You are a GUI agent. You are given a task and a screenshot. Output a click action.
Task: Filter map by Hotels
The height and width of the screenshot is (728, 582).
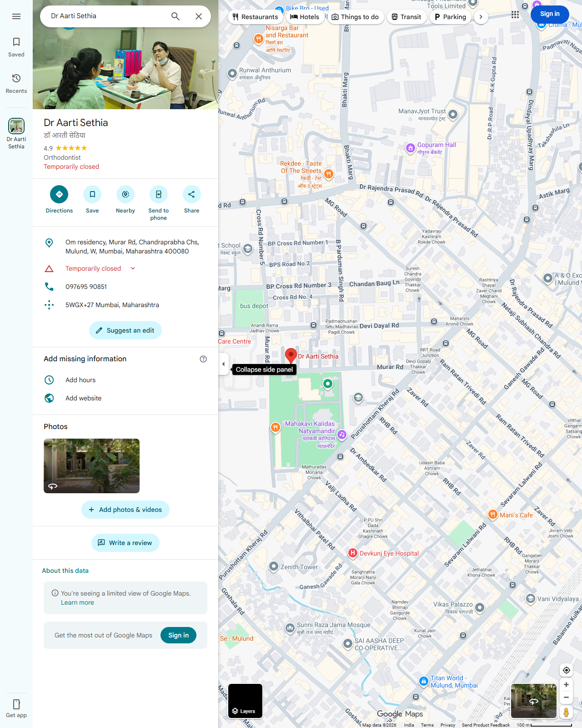(x=305, y=17)
